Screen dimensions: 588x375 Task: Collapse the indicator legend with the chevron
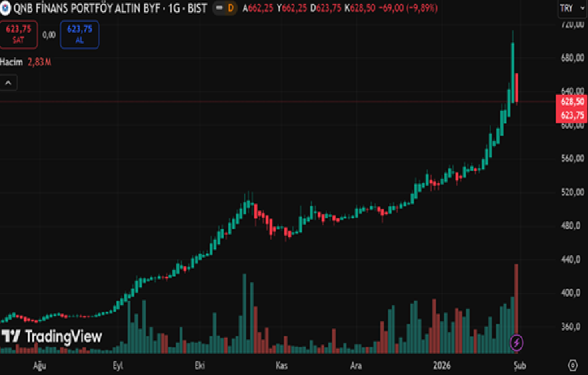9,83
